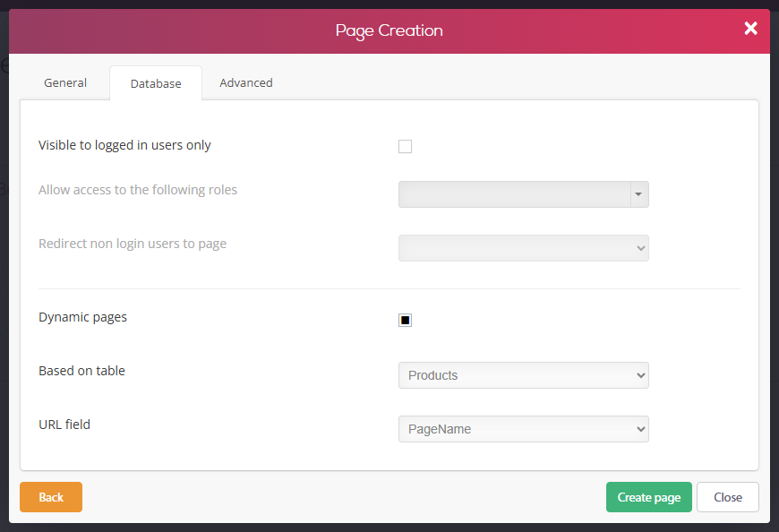The width and height of the screenshot is (779, 532).
Task: Open the Based on table dropdown showing Products
Action: click(x=523, y=375)
